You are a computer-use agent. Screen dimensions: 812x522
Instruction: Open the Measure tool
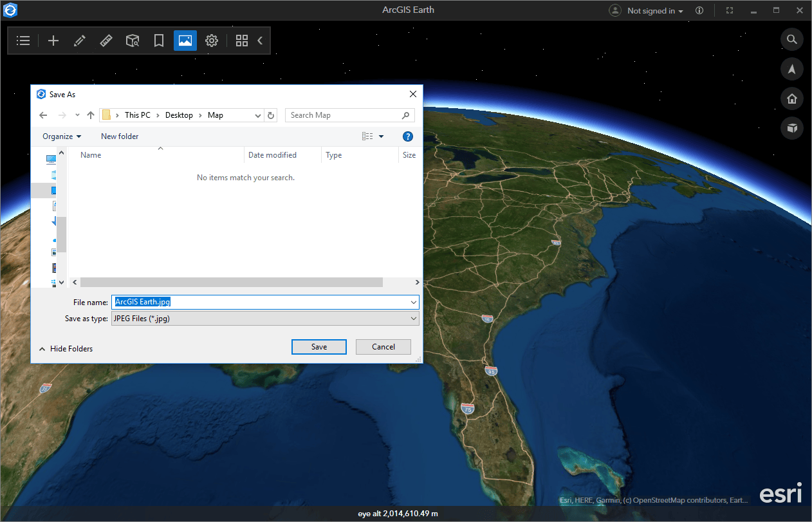point(106,40)
